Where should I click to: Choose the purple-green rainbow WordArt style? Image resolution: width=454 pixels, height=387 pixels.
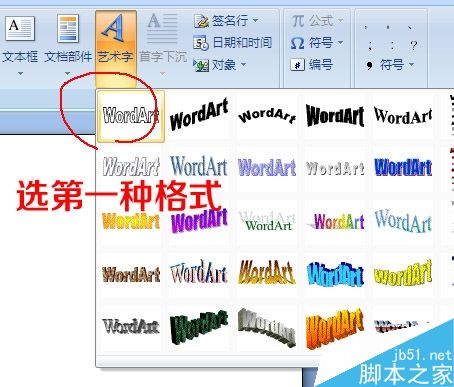tap(335, 221)
